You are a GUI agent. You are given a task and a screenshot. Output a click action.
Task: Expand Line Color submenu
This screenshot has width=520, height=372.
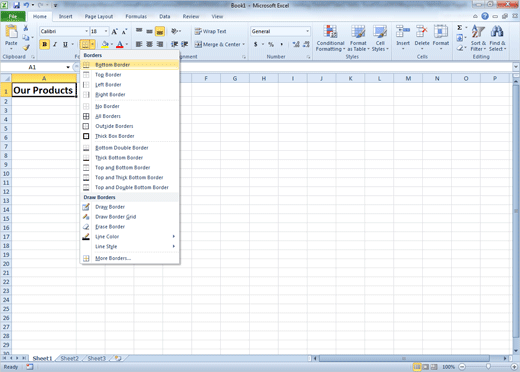130,236
